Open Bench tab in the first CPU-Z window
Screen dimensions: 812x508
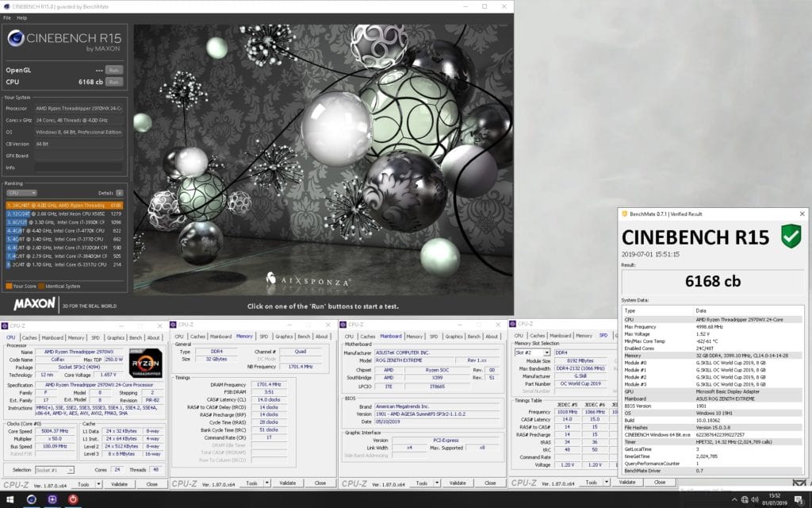(136, 337)
